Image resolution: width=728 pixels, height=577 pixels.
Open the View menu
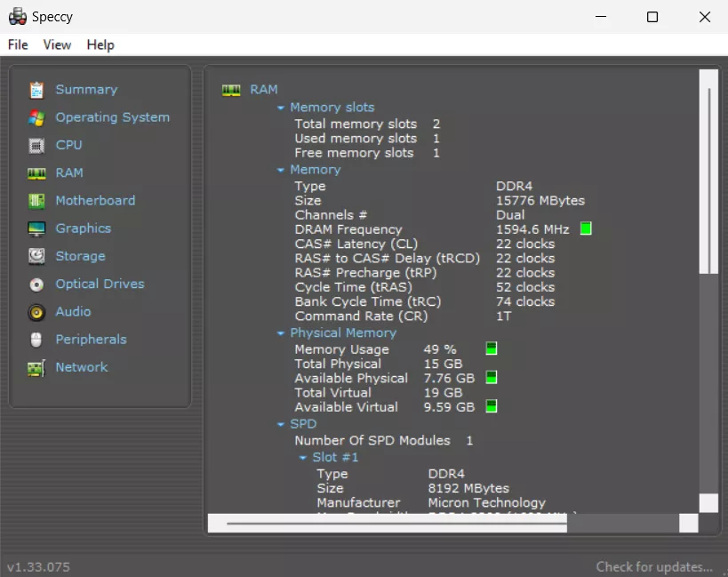click(x=57, y=44)
